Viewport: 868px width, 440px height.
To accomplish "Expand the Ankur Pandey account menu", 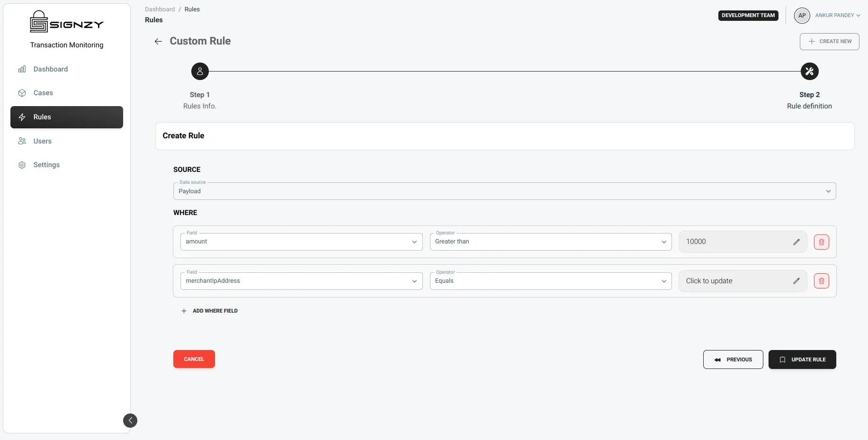I will (x=837, y=16).
